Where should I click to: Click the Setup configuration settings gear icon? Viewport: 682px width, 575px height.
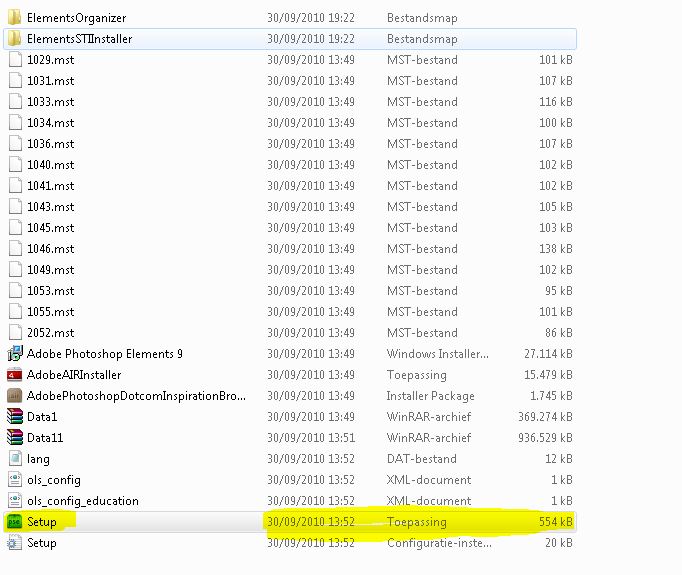click(x=15, y=543)
